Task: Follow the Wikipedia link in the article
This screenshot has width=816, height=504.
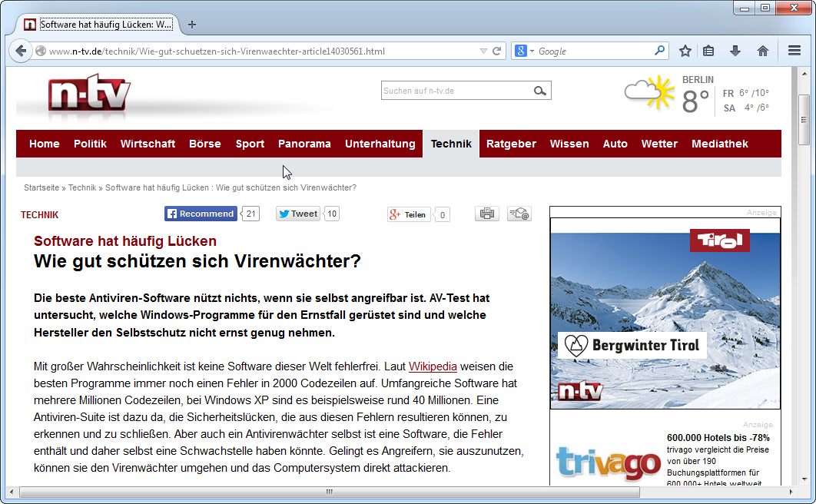Action: [x=433, y=366]
